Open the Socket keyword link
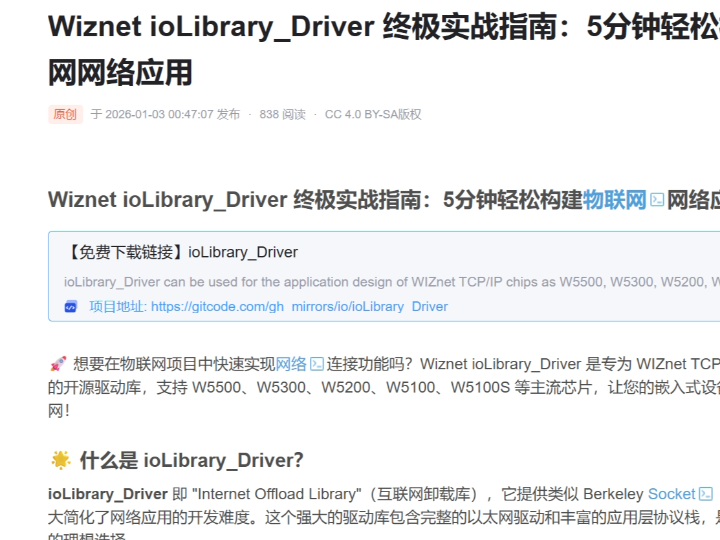Image resolution: width=720 pixels, height=540 pixels. (671, 494)
